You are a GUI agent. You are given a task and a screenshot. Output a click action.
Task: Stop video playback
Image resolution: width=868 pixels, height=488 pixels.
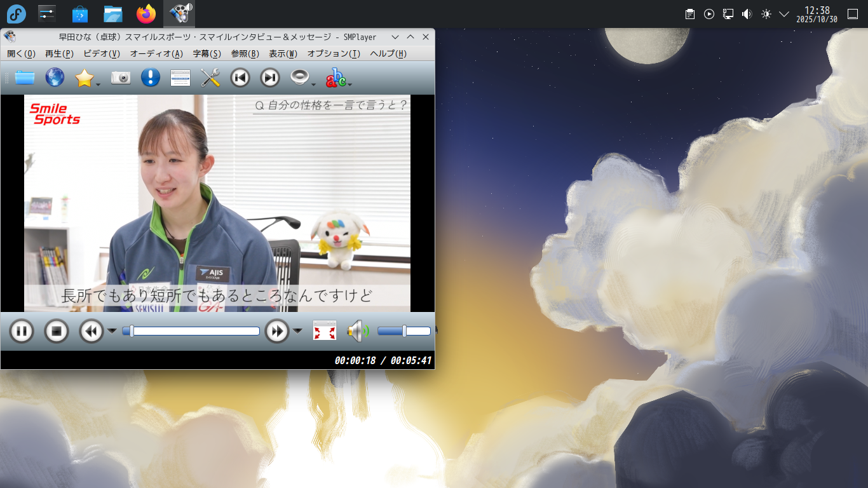56,331
